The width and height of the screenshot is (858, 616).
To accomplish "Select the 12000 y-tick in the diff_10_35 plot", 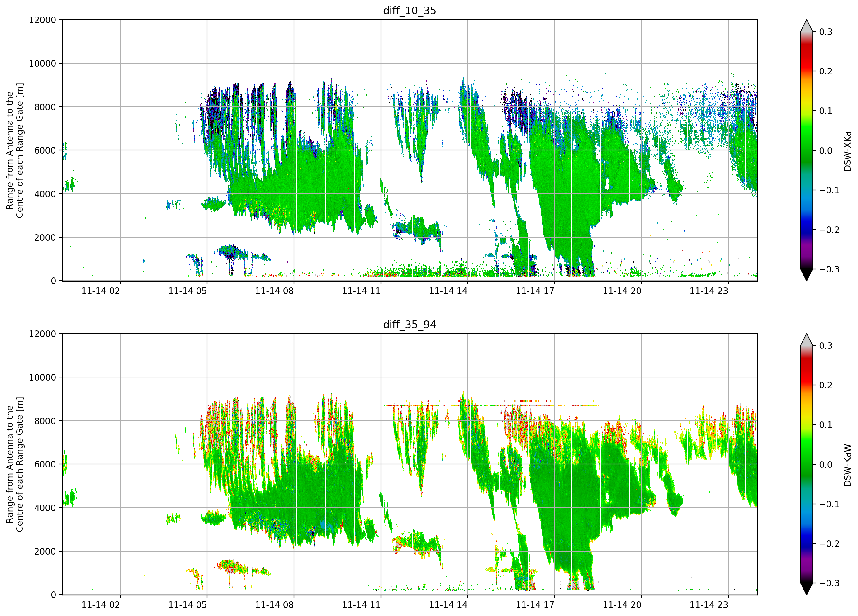I will tap(42, 20).
